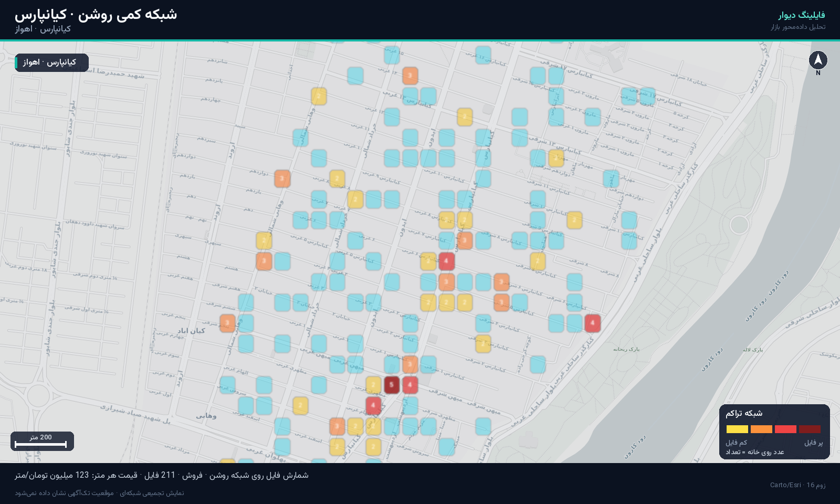Image resolution: width=840 pixels, height=504 pixels.
Task: Select the dark-red cell numbered 5
Action: (x=392, y=385)
